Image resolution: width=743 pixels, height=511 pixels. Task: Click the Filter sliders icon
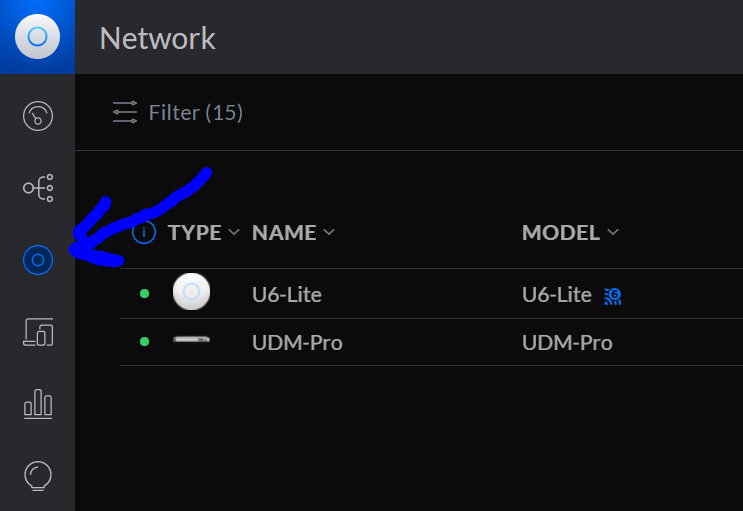tap(125, 113)
